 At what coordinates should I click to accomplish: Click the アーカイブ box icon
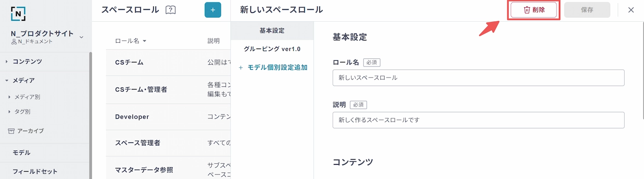click(x=11, y=131)
